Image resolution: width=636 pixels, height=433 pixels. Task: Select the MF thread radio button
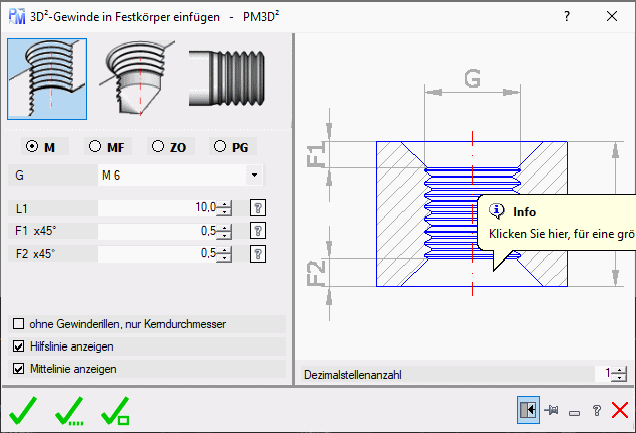(96, 147)
